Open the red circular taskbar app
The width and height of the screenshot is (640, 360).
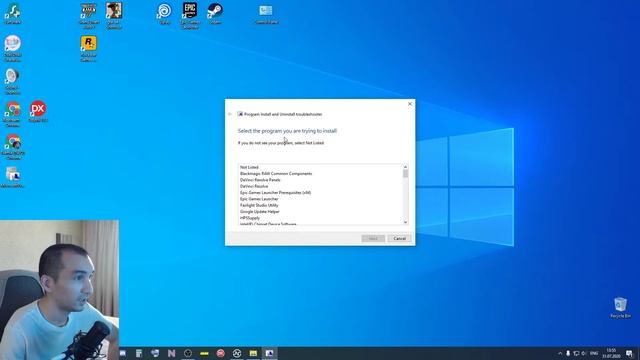coord(220,353)
